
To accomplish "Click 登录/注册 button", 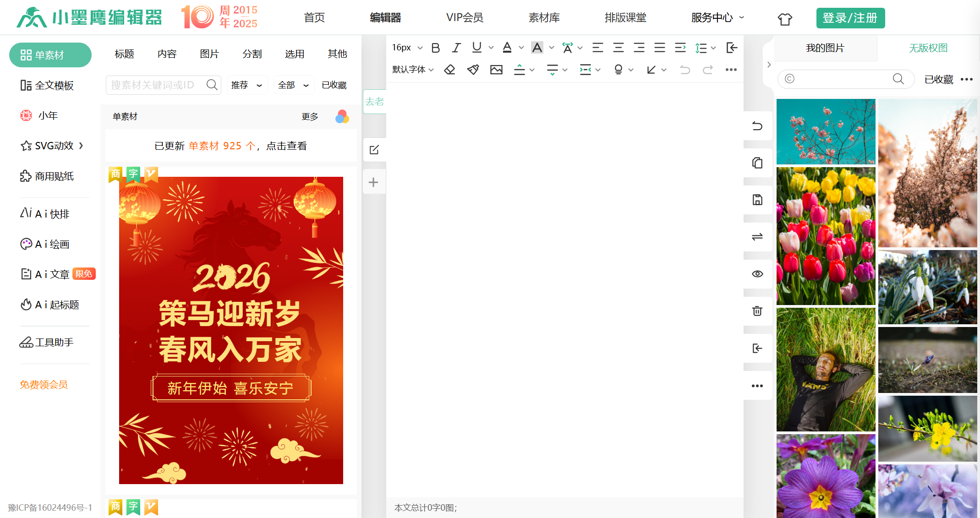I will point(850,18).
